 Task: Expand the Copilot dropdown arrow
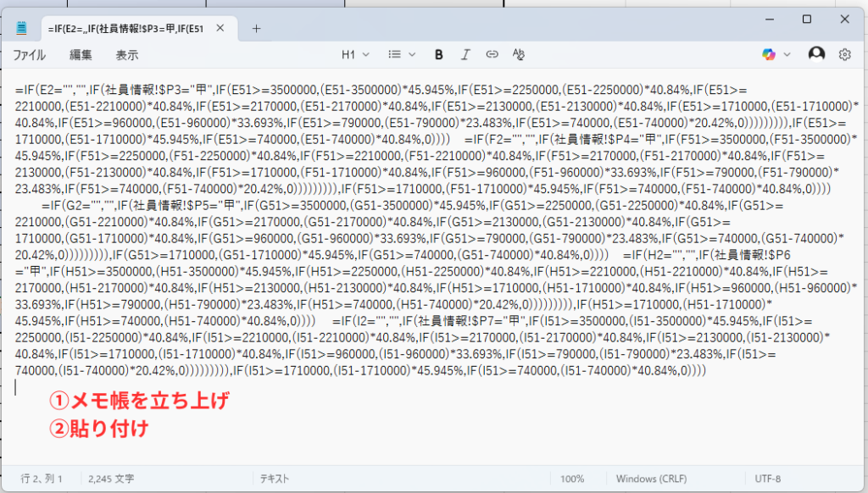[787, 54]
